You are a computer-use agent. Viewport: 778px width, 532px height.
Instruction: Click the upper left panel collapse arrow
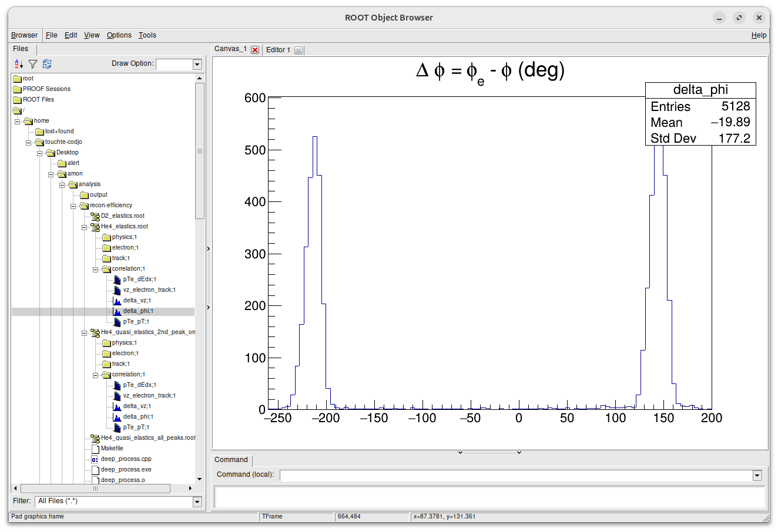pos(209,249)
